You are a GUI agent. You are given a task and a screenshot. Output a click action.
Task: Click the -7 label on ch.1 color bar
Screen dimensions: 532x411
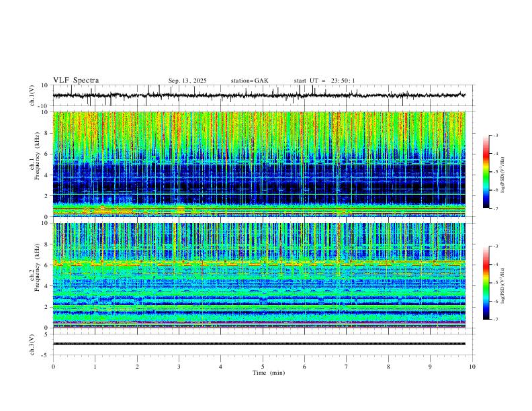[x=495, y=209]
